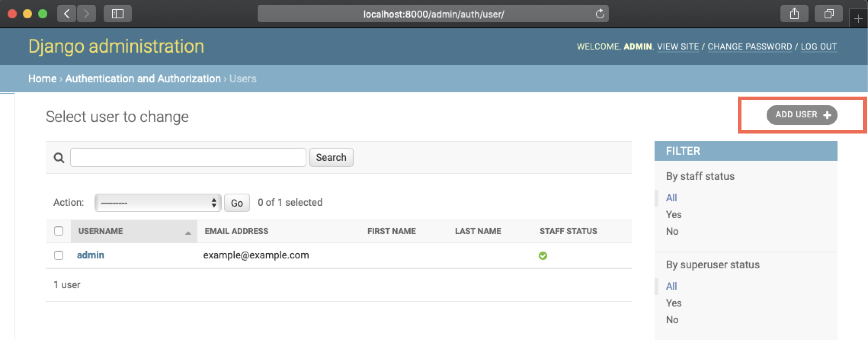Open the Safari share icon
868x340 pixels.
click(794, 14)
